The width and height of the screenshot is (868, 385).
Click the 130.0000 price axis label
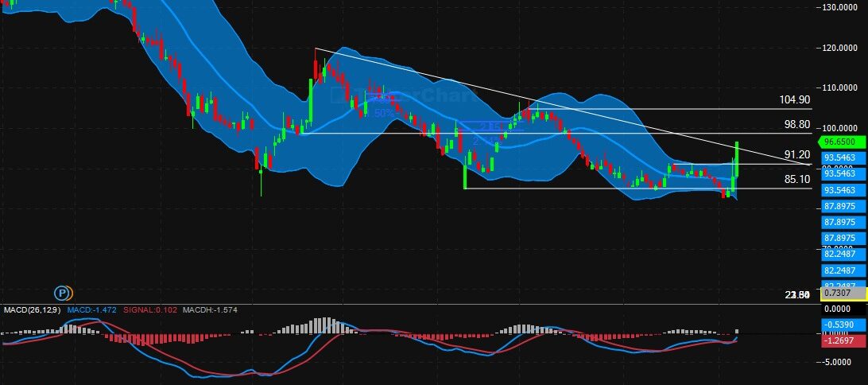click(x=840, y=7)
